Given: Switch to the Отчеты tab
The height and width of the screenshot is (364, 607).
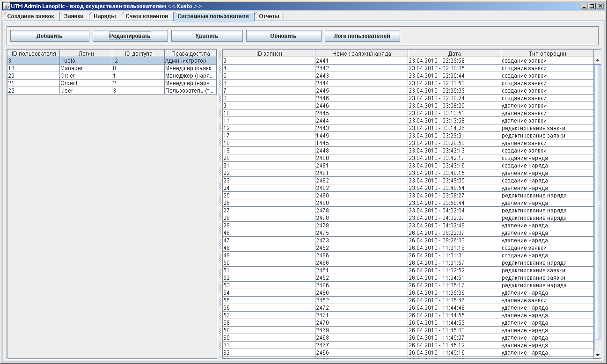Looking at the screenshot, I should (269, 16).
